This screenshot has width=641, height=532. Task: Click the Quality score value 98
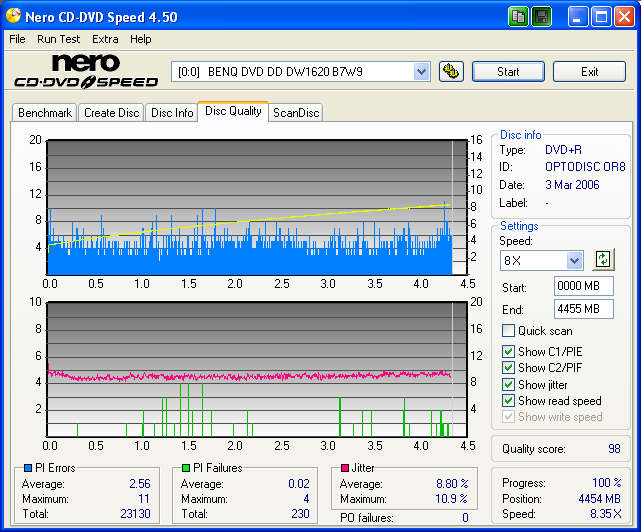click(x=614, y=449)
